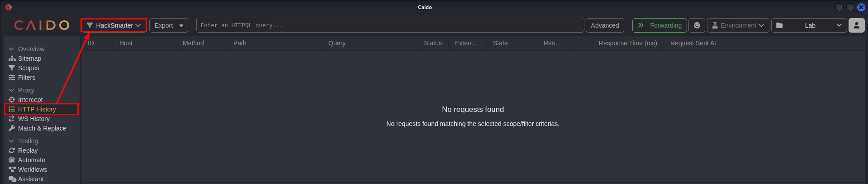Click the Automate gear icon
The height and width of the screenshot is (184, 868).
click(x=12, y=160)
